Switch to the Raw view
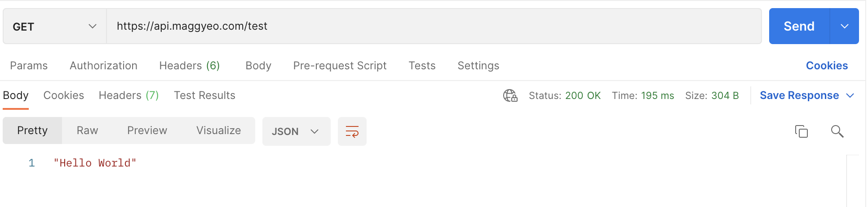Screen dimensions: 868x207 click(x=87, y=130)
